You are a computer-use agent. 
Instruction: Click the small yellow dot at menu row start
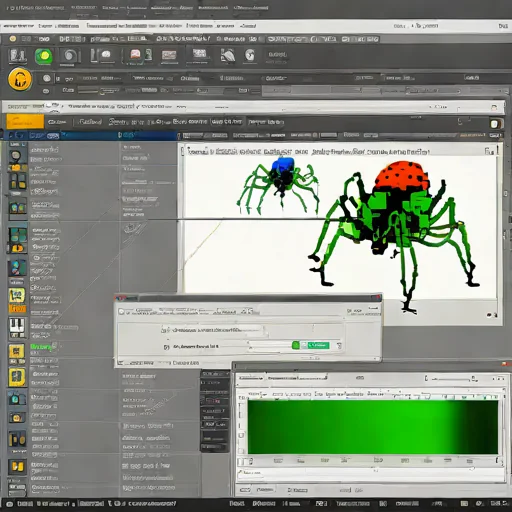13,39
